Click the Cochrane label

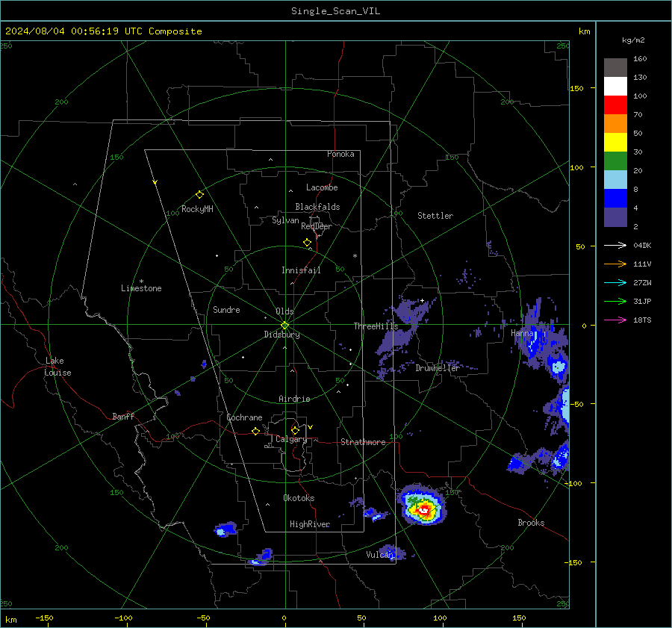coord(244,417)
